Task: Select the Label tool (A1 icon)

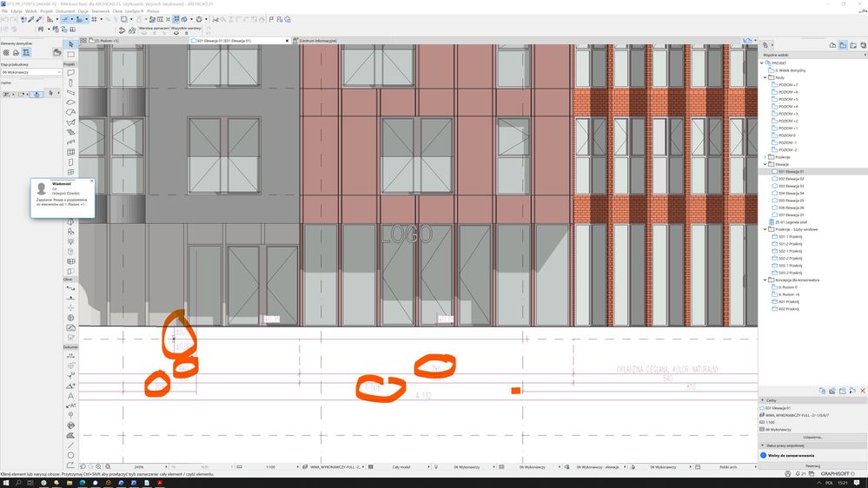Action: pyautogui.click(x=70, y=406)
